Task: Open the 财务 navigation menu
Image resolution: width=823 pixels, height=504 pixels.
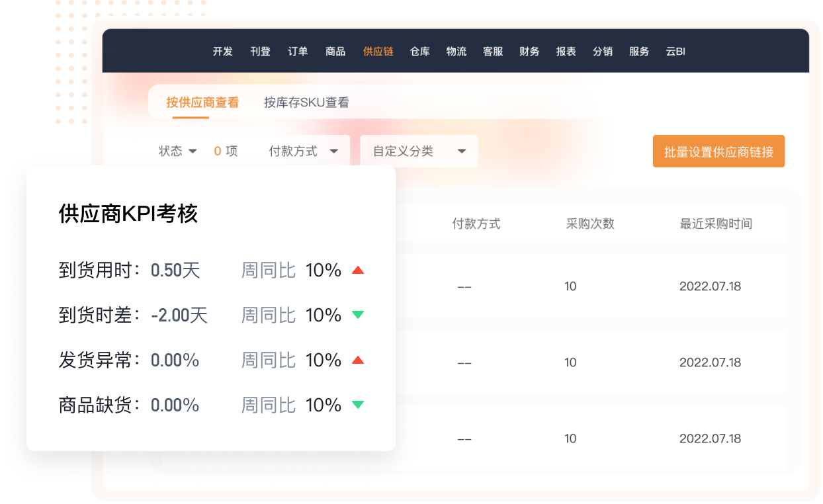Action: coord(529,52)
